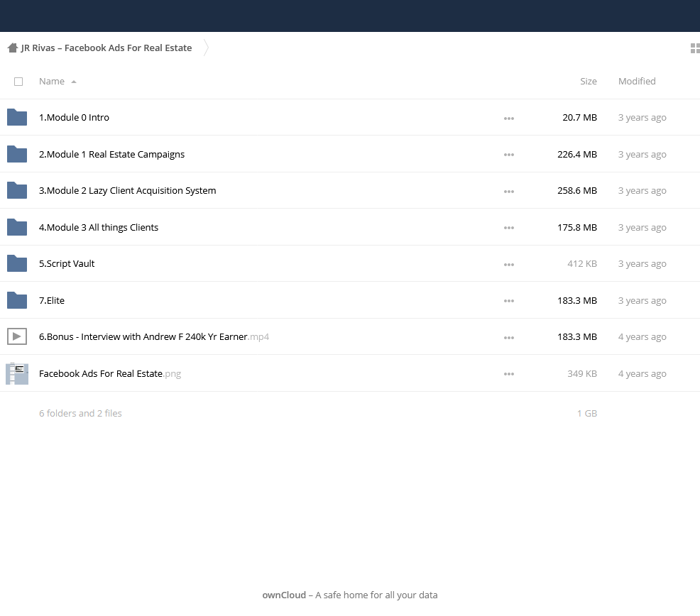Show more options for All things Clients
This screenshot has height=616, width=700.
tap(509, 228)
